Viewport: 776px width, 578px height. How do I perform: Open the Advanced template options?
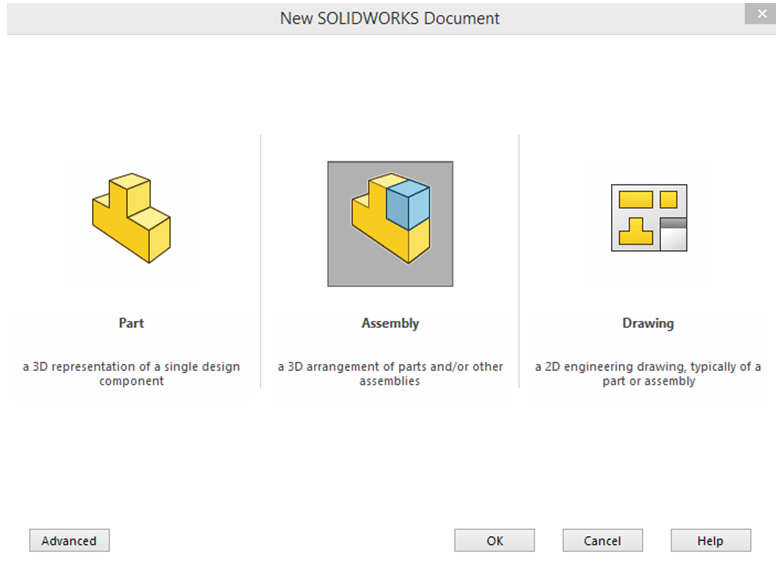pyautogui.click(x=69, y=541)
